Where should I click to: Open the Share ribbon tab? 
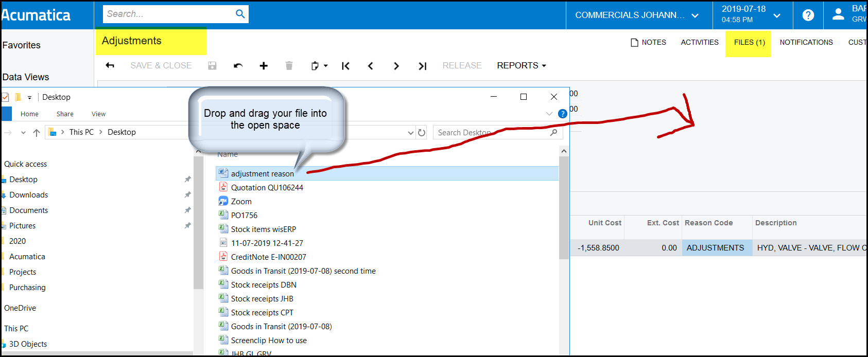(x=65, y=114)
